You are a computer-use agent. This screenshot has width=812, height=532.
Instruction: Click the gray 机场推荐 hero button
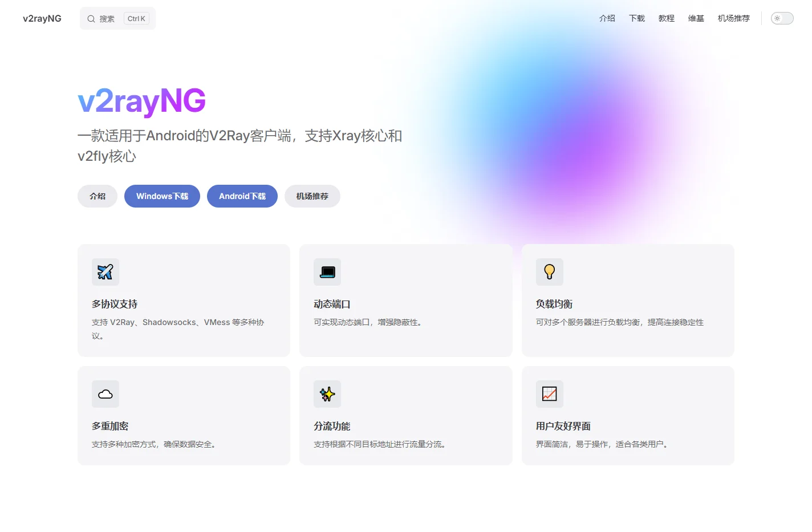click(x=312, y=196)
